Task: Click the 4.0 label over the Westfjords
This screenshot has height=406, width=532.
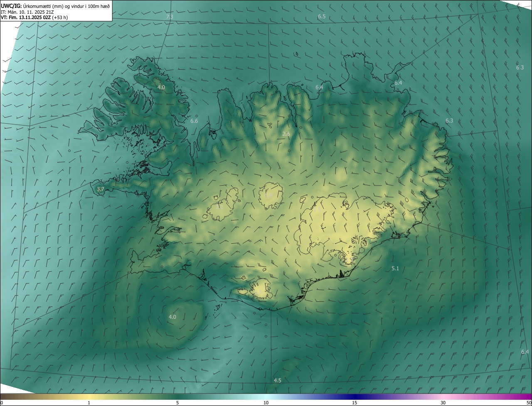Action: [x=161, y=88]
